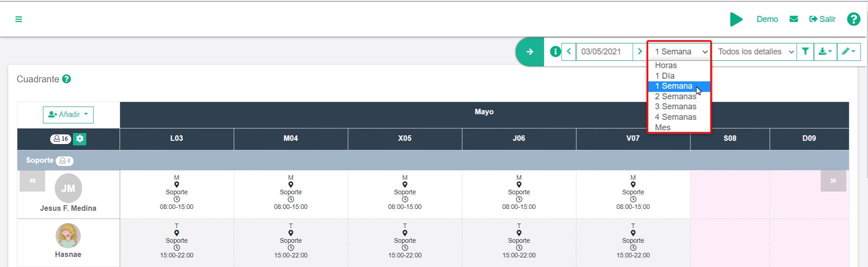Image resolution: width=868 pixels, height=267 pixels.
Task: Select 'Mes' option in the dropdown
Action: [x=663, y=128]
